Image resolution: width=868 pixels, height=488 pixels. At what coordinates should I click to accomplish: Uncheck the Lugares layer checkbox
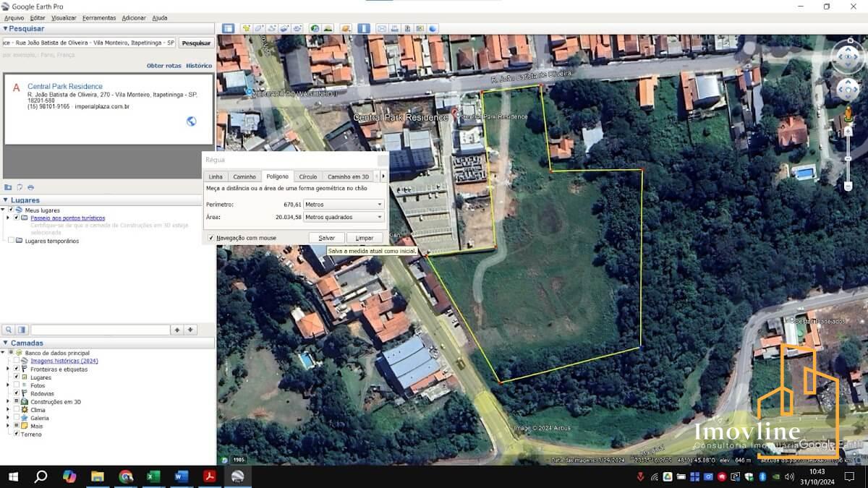[17, 377]
